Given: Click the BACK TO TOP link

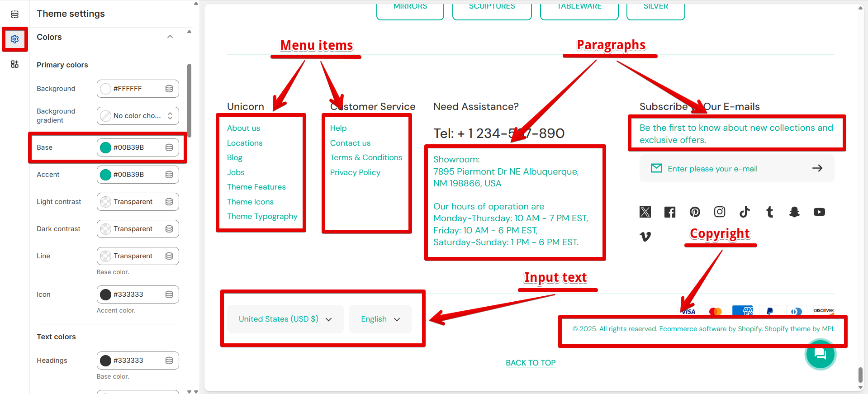Looking at the screenshot, I should 531,363.
